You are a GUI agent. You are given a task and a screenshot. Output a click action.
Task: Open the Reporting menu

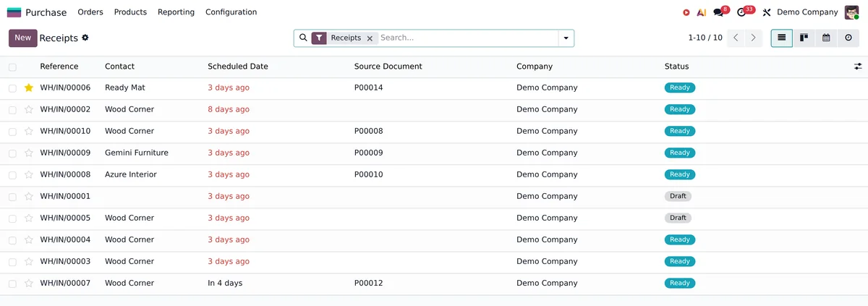click(176, 12)
